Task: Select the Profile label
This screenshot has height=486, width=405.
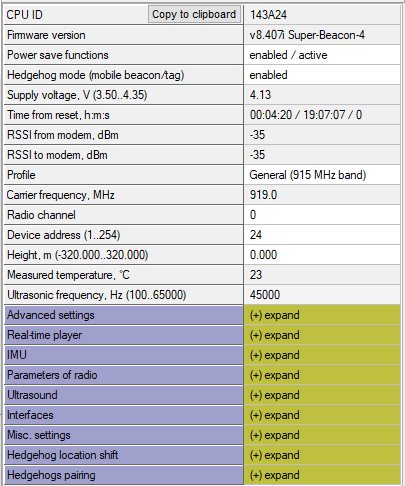Action: tap(21, 175)
